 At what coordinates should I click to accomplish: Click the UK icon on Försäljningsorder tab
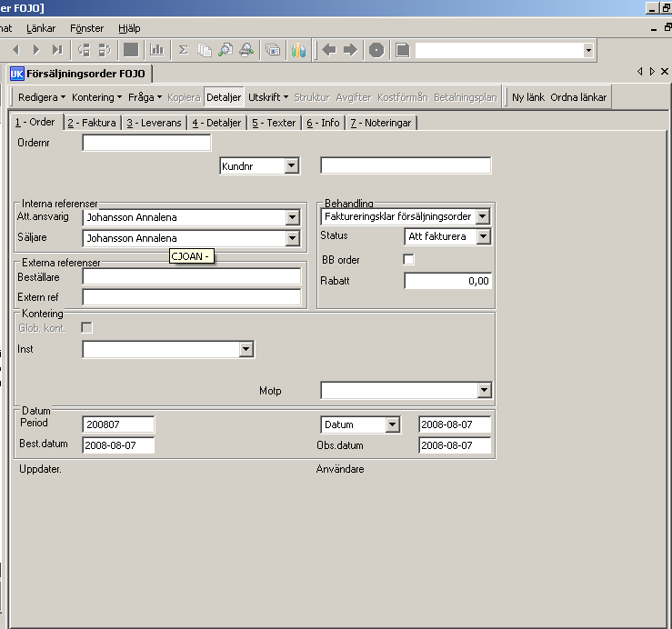(17, 74)
